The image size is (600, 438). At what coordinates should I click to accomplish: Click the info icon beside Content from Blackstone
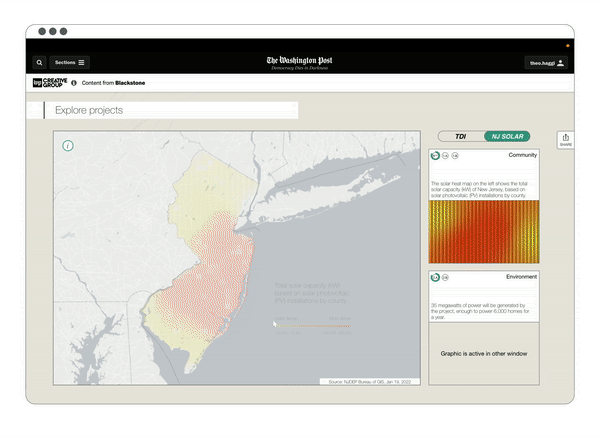pos(74,83)
